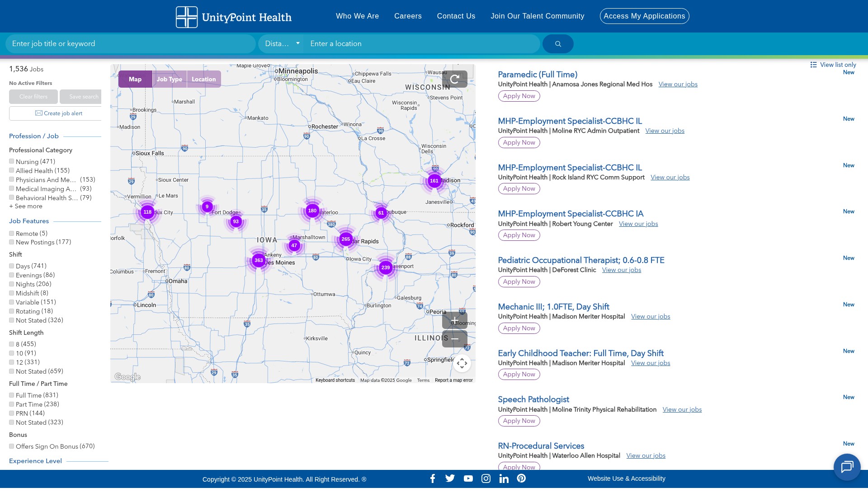868x497 pixels.
Task: Switch to the Job Type map tab
Action: (x=170, y=79)
